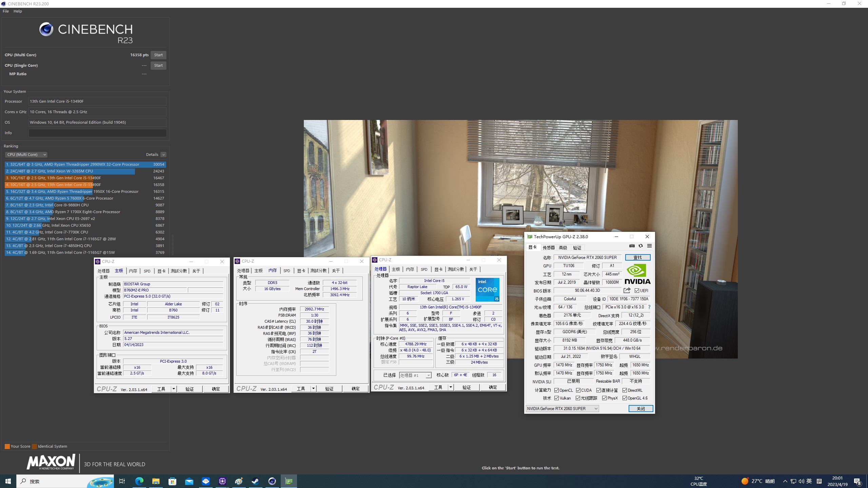Open the Mail app from the taskbar

pos(189,481)
